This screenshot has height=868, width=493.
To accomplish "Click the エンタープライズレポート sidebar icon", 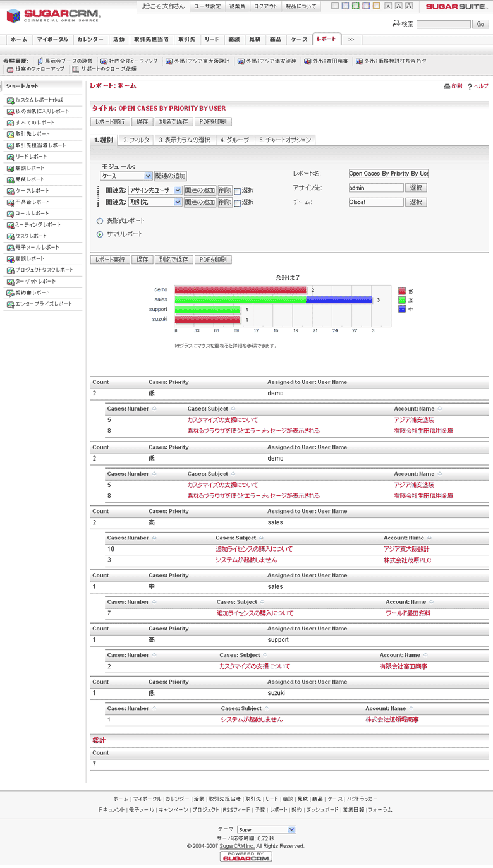I will coord(11,304).
